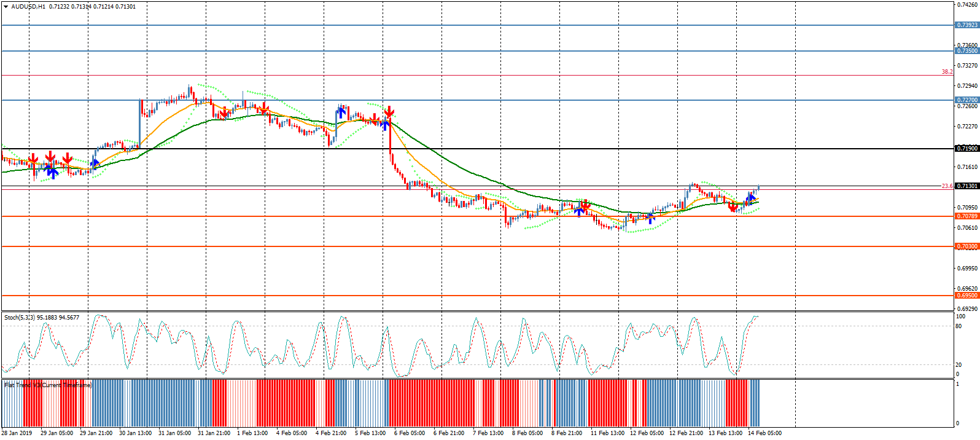Image resolution: width=980 pixels, height=440 pixels.
Task: Click the 23.6 Fibonacci level label
Action: pos(947,186)
